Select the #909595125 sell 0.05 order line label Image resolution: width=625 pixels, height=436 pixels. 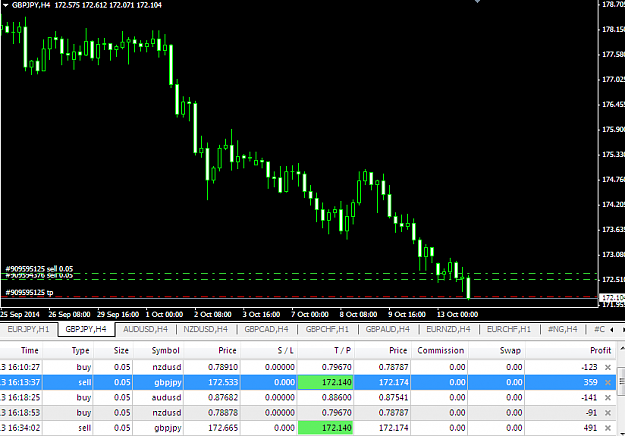click(x=39, y=269)
